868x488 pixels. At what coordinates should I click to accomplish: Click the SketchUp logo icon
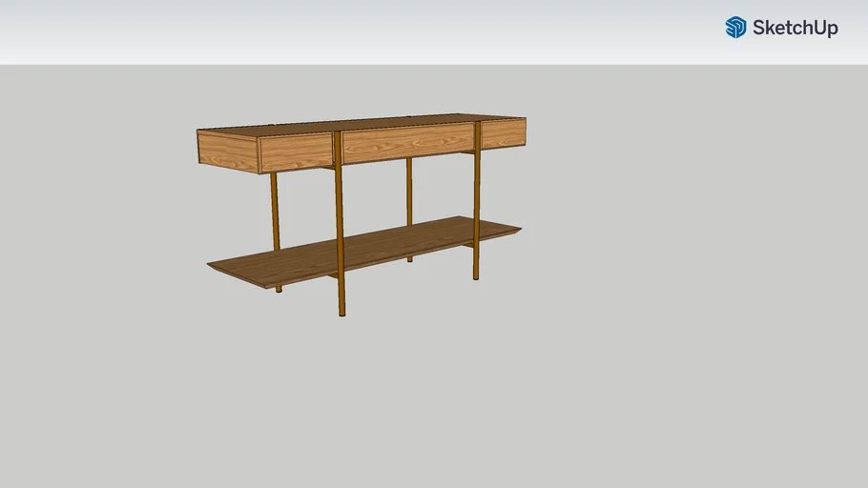(735, 28)
